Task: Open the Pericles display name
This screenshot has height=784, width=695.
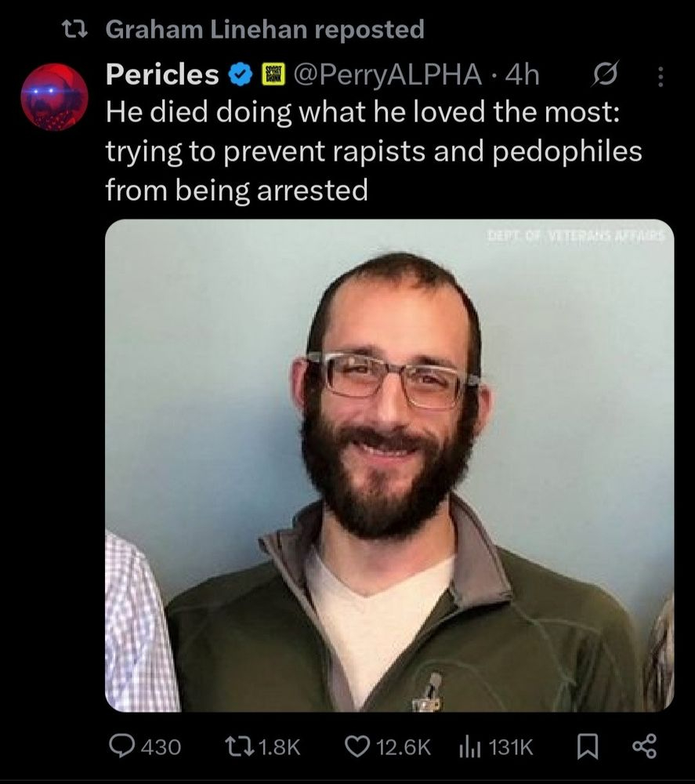Action: click(162, 75)
